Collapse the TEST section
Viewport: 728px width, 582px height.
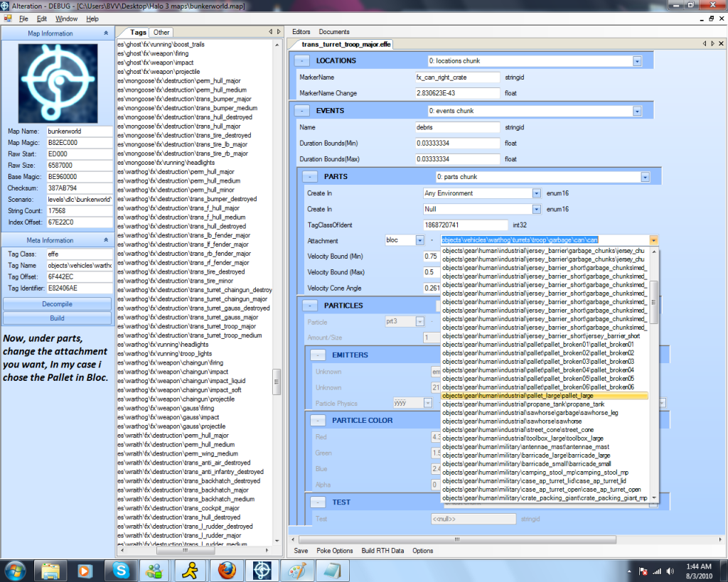318,502
